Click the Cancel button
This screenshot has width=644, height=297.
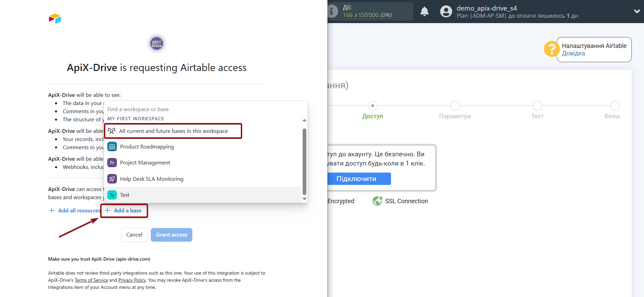pos(134,235)
